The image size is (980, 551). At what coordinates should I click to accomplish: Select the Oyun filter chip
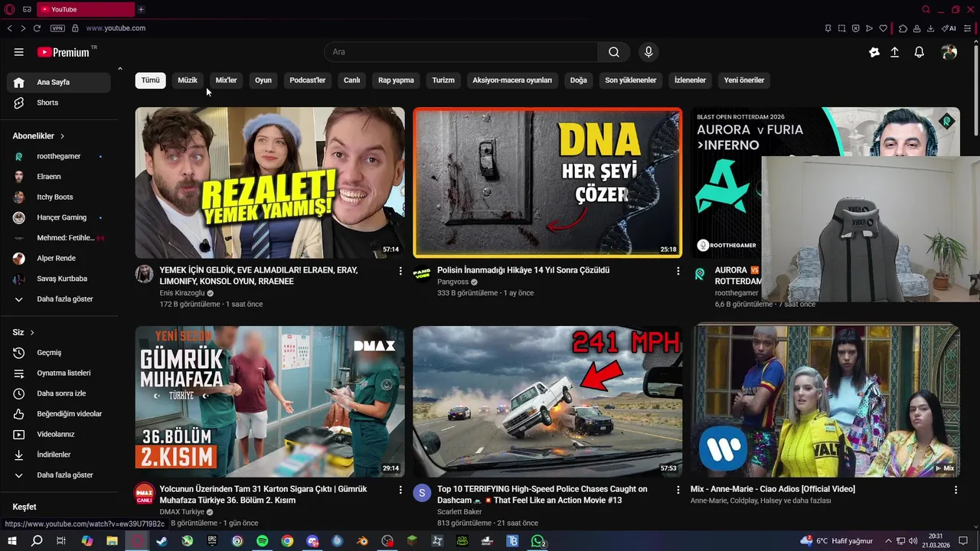pyautogui.click(x=263, y=80)
